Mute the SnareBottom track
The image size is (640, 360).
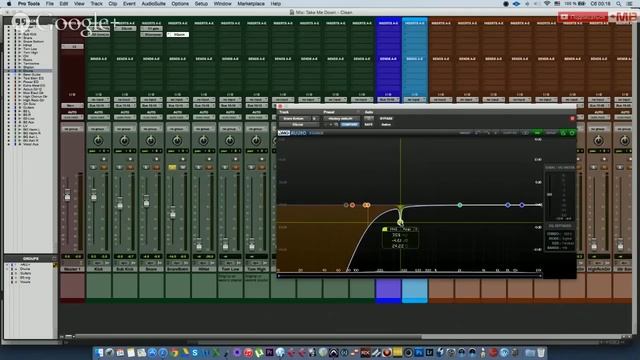tap(182, 167)
